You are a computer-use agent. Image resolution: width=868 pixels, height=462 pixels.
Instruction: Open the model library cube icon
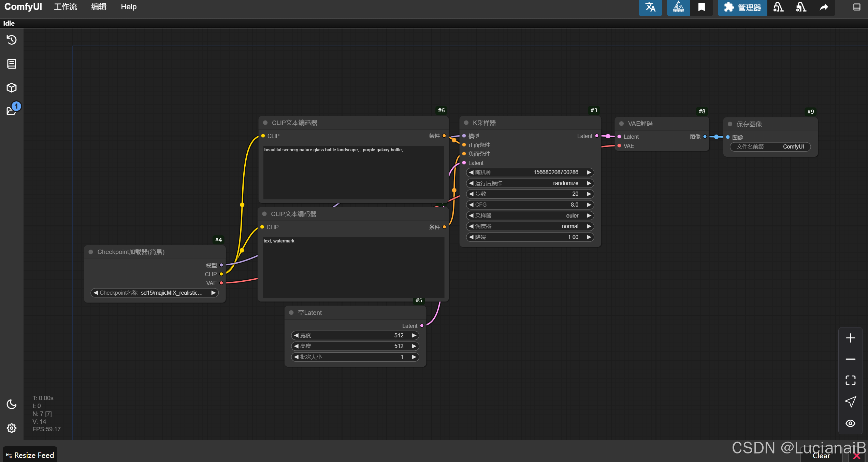[x=12, y=88]
